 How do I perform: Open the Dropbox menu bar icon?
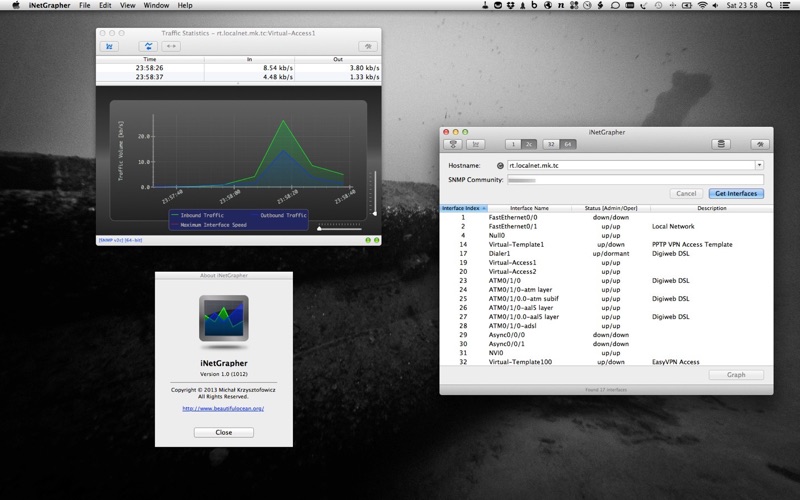(511, 5)
